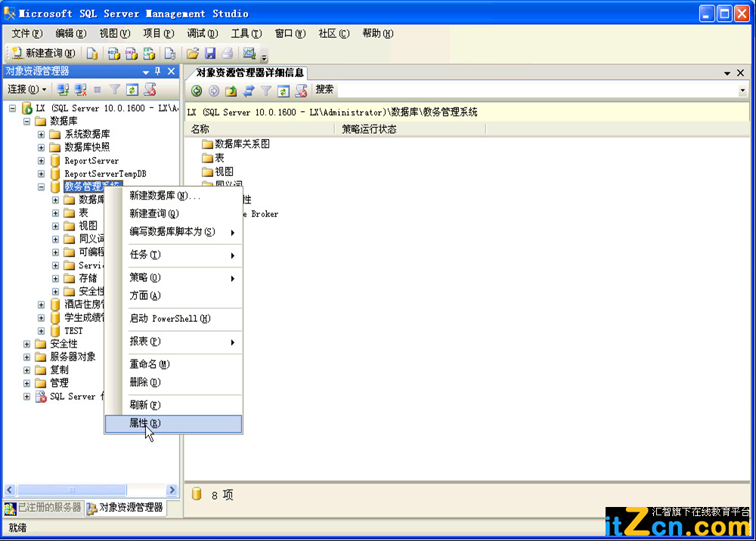Click the green Back arrow in details pane
756x541 pixels.
point(197,91)
